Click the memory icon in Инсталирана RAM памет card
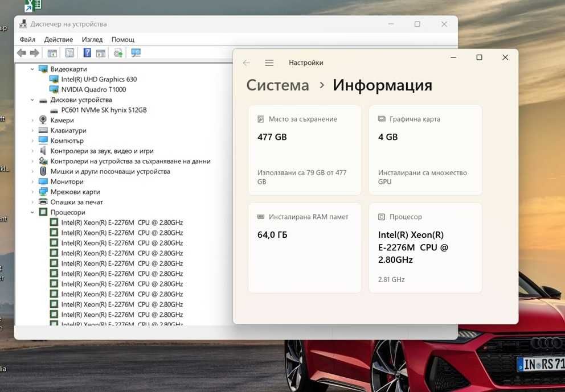Screen dimensions: 565x392 pos(260,217)
